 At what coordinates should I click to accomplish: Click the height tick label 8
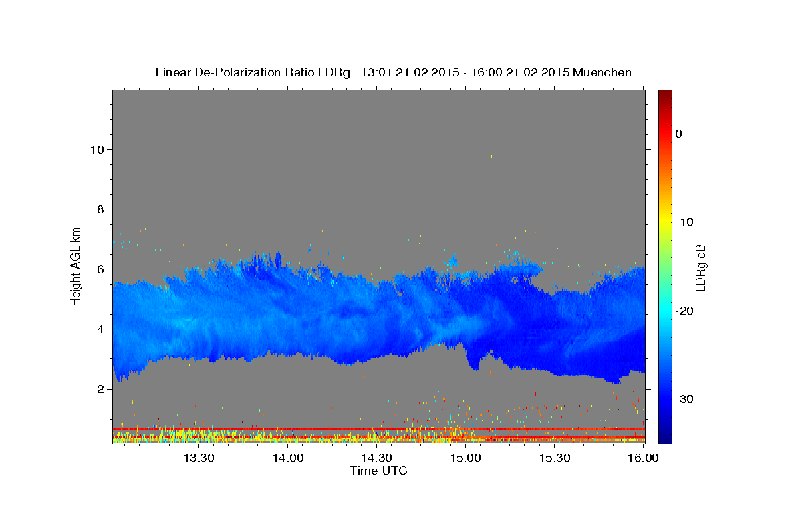click(100, 209)
